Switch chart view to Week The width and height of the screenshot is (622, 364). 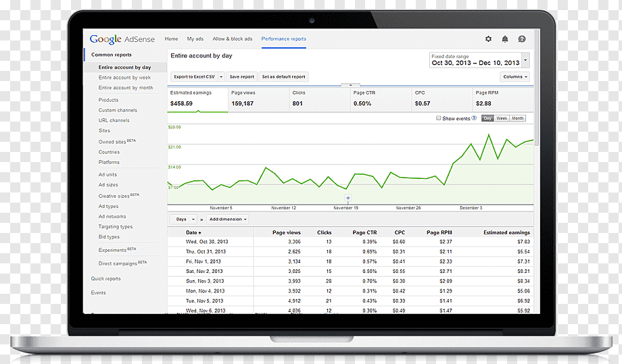(x=502, y=118)
